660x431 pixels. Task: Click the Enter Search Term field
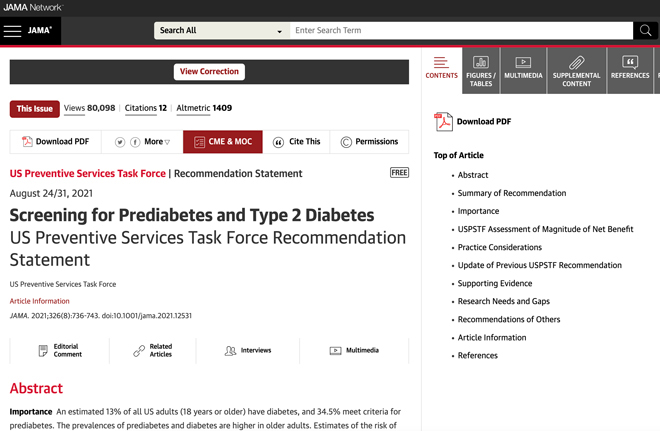[x=461, y=30]
